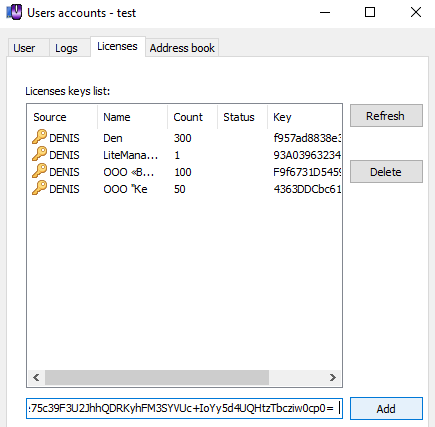Maximize the Users accounts window

coord(370,13)
